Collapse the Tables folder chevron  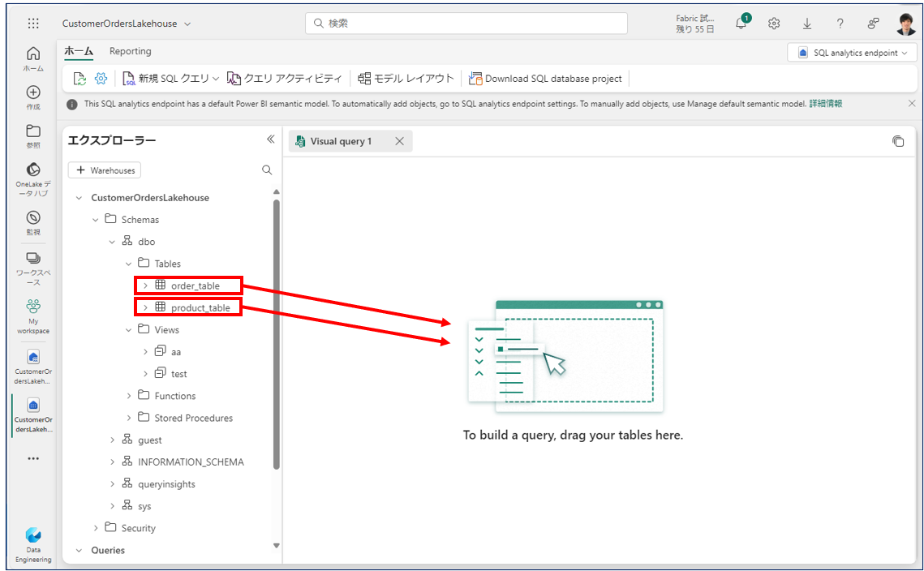128,264
